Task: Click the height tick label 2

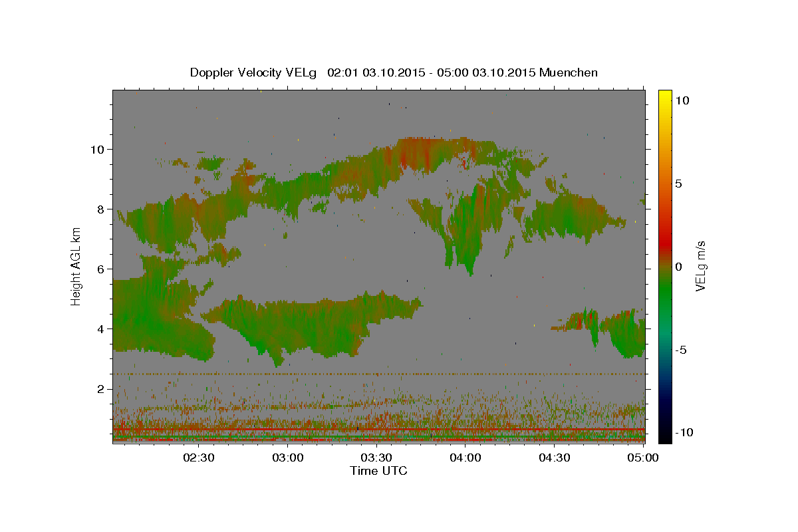Action: coord(101,388)
